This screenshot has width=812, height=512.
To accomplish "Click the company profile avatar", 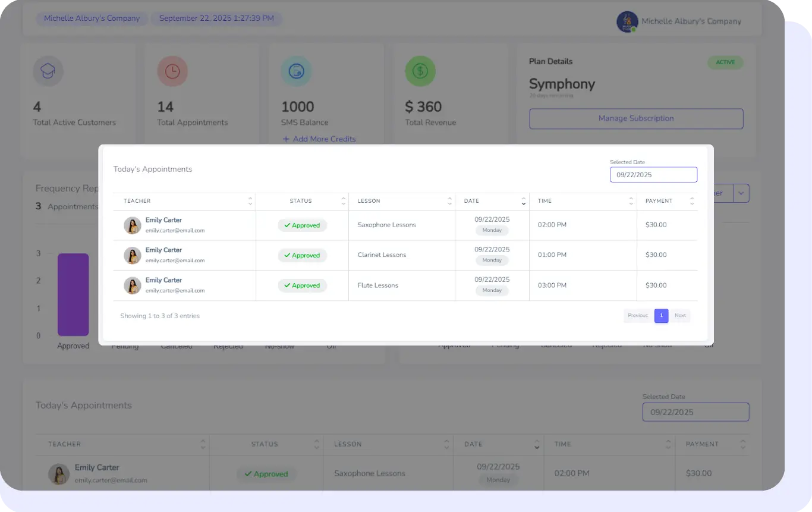I will [x=627, y=22].
